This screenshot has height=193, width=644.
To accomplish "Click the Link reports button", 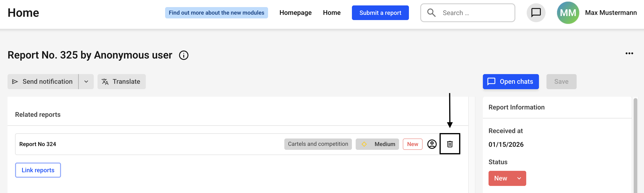I will tap(38, 170).
